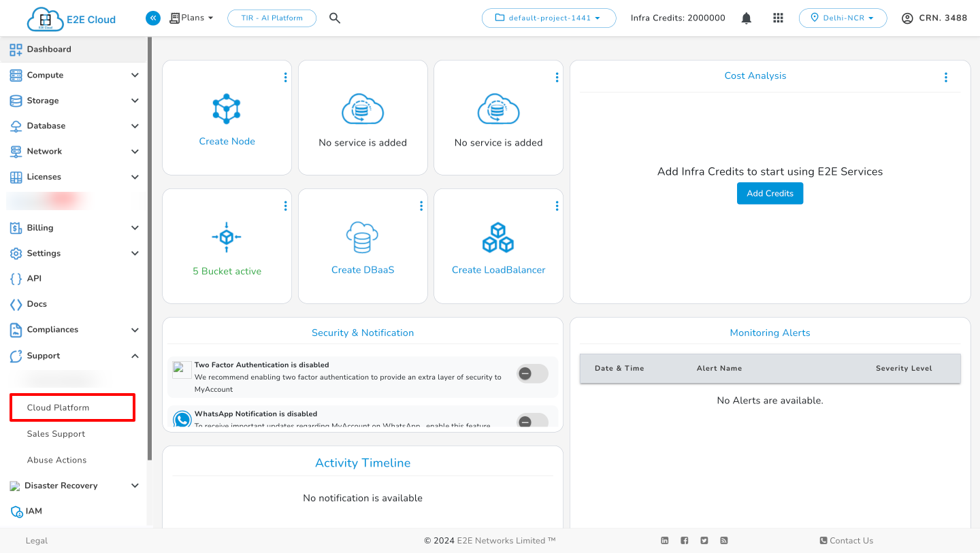Click the Add Credits button
This screenshot has height=553, width=980.
[x=770, y=193]
